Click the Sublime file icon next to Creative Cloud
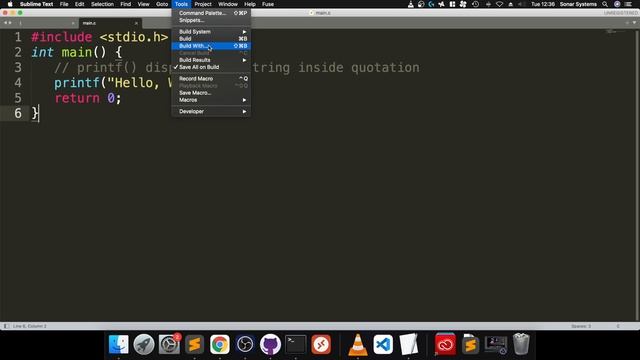The image size is (640, 360). tap(470, 344)
